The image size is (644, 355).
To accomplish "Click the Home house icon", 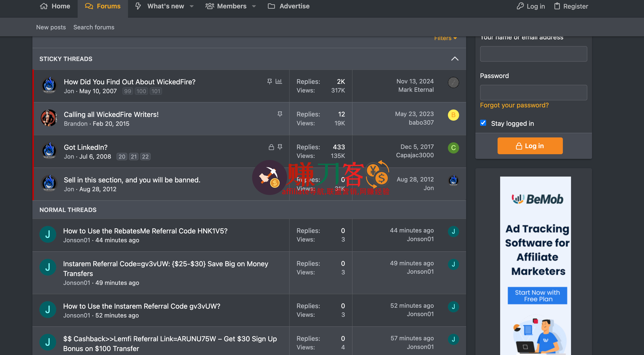I will click(x=44, y=6).
